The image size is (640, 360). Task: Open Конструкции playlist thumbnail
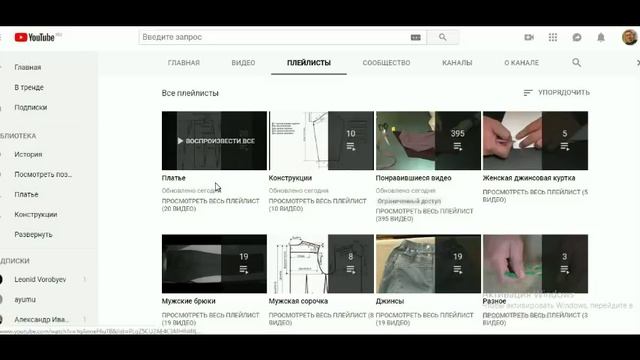point(321,141)
